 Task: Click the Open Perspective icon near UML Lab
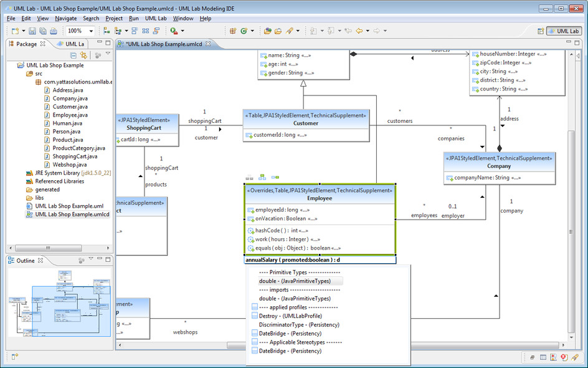tap(541, 31)
